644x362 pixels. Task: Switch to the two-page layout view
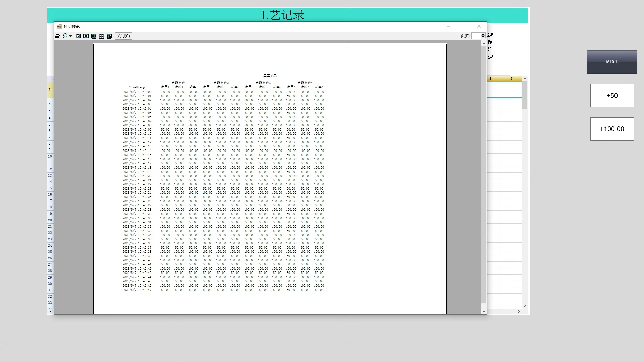tap(86, 36)
